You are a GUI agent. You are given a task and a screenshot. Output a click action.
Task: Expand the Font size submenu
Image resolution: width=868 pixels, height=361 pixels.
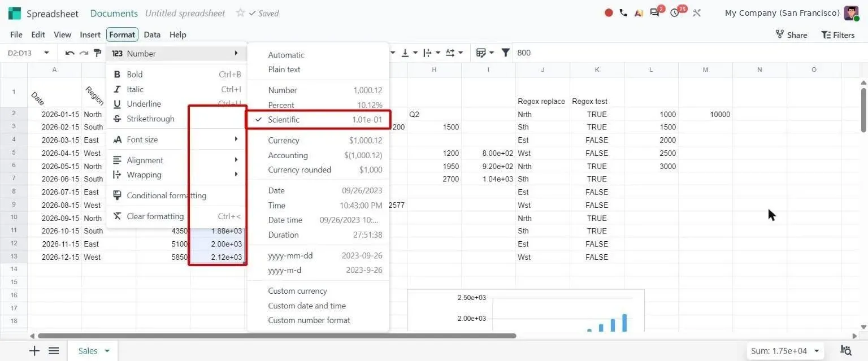click(x=176, y=140)
